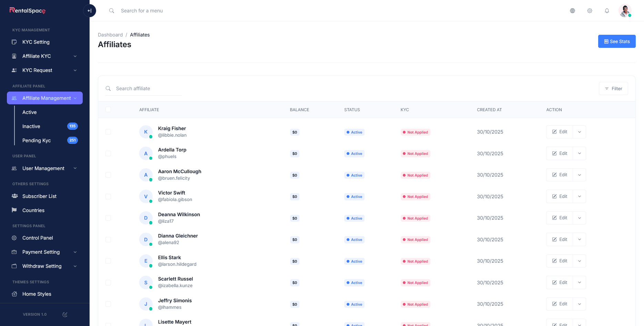644x326 pixels.
Task: Click the KYC Setting sidebar icon
Action: [14, 42]
